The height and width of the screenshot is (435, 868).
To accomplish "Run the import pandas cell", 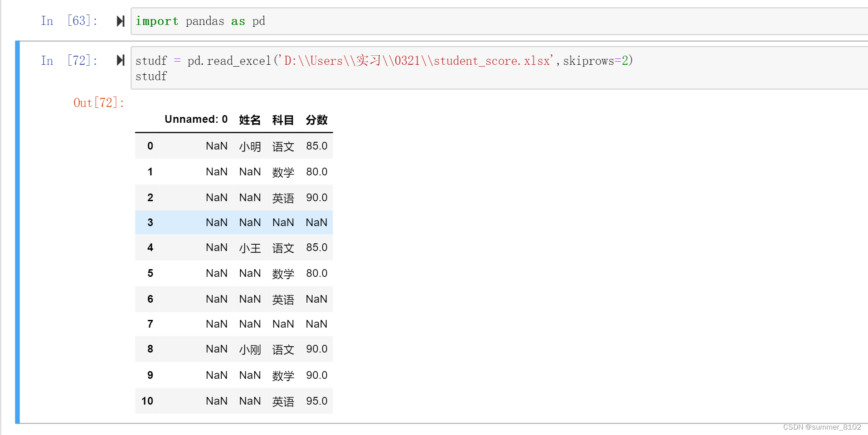I will [121, 21].
